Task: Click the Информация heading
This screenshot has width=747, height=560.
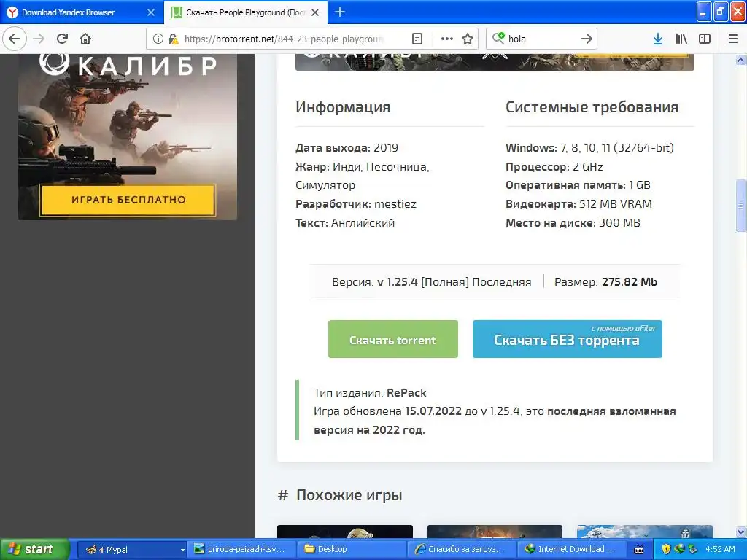Action: pos(343,107)
